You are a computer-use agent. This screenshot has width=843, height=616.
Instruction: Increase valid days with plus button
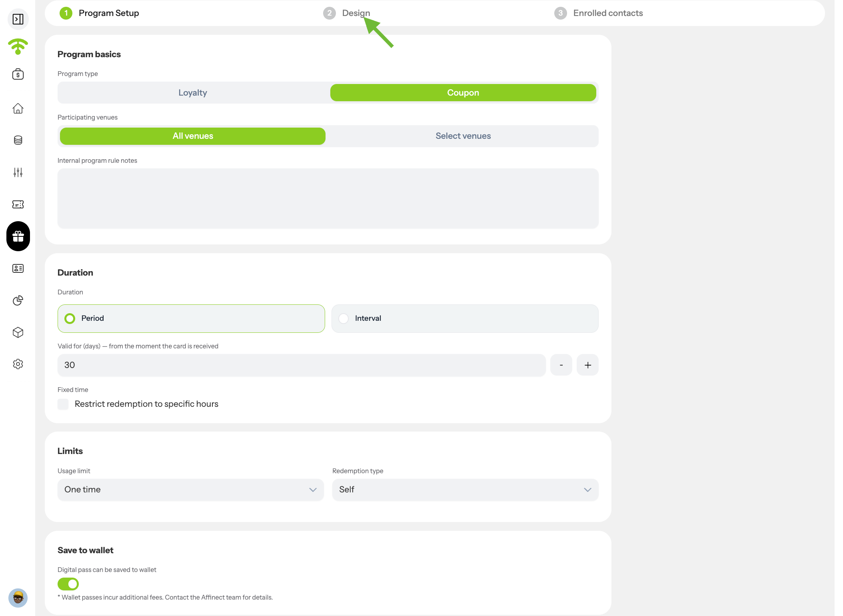pos(587,365)
